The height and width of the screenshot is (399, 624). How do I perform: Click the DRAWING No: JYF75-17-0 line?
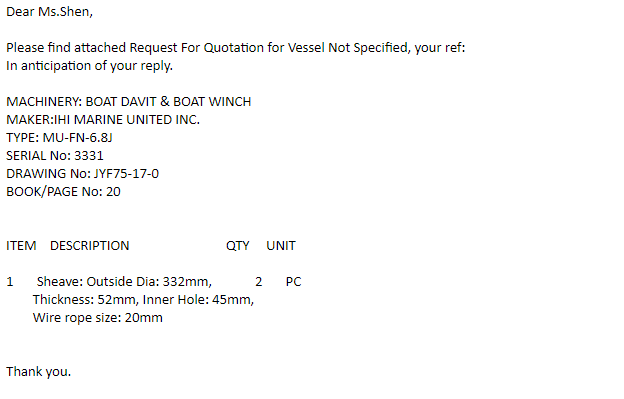(82, 174)
